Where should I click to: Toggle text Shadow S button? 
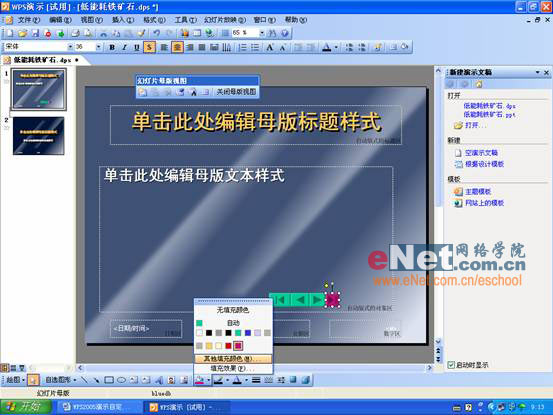coord(150,47)
